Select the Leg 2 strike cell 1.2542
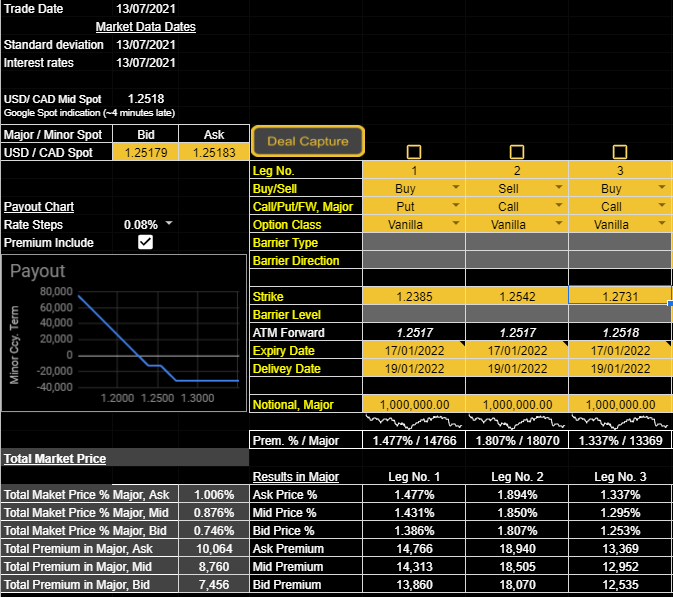This screenshot has height=597, width=673. pos(516,296)
